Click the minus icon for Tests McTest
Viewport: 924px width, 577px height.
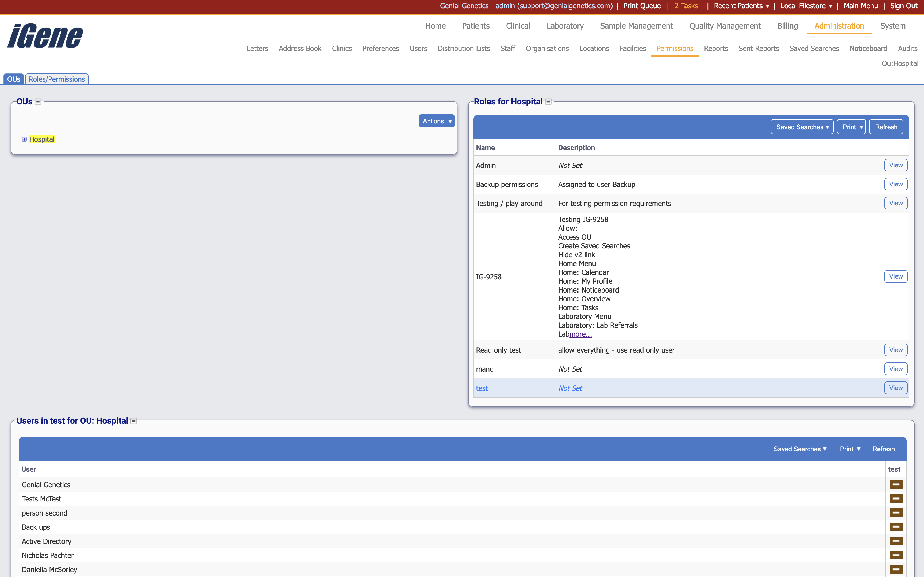tap(896, 498)
